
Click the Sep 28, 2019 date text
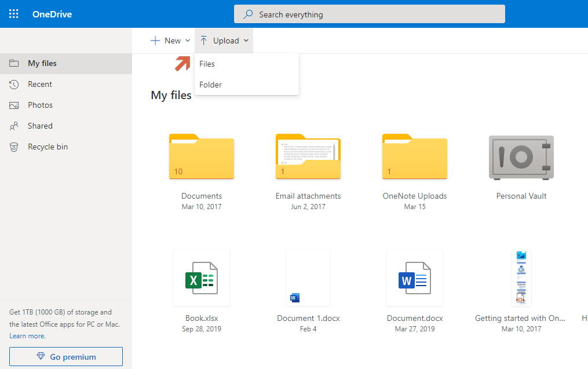[202, 329]
